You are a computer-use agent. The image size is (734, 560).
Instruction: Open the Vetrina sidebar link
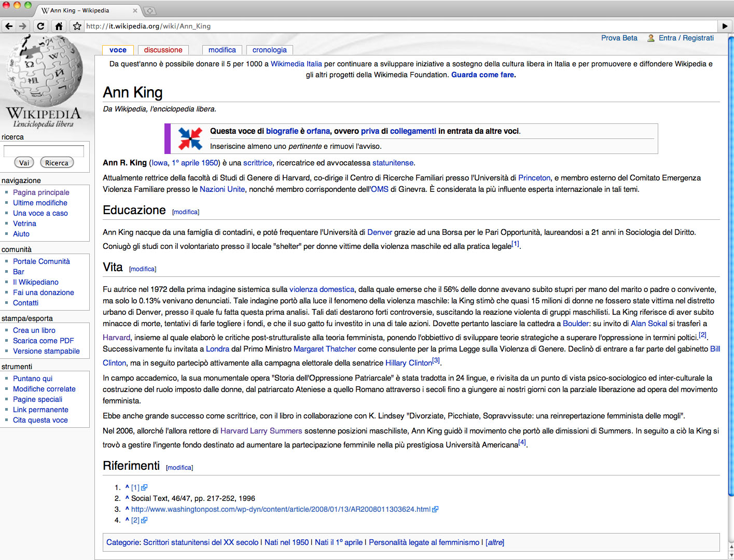[x=24, y=223]
